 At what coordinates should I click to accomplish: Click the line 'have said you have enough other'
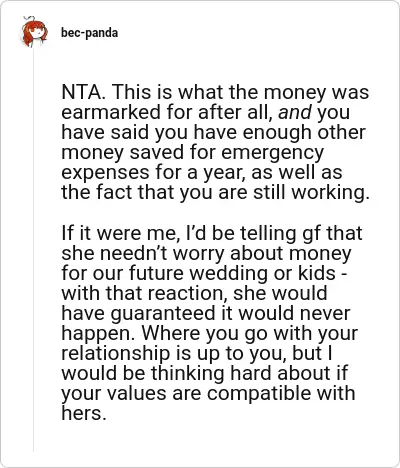[x=213, y=132]
